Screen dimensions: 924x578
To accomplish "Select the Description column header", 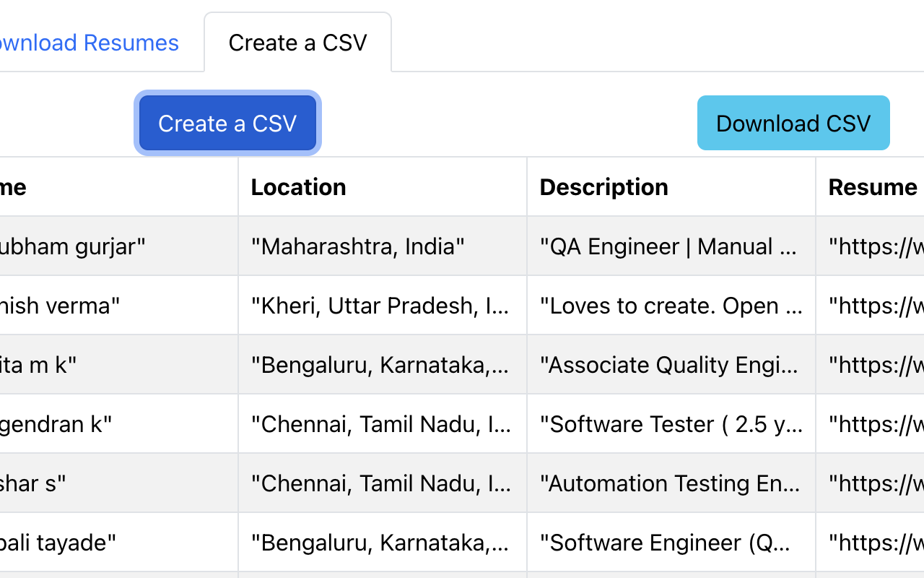I will 603,186.
